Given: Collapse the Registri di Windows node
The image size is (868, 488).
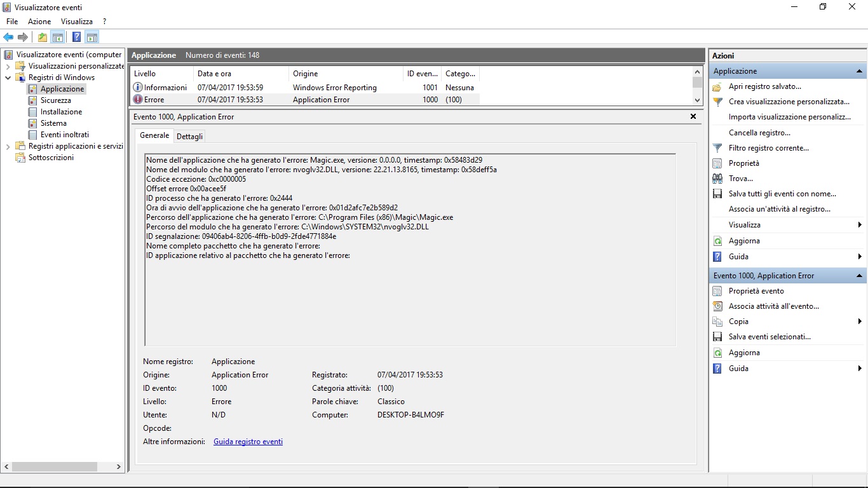Looking at the screenshot, I should (x=8, y=78).
